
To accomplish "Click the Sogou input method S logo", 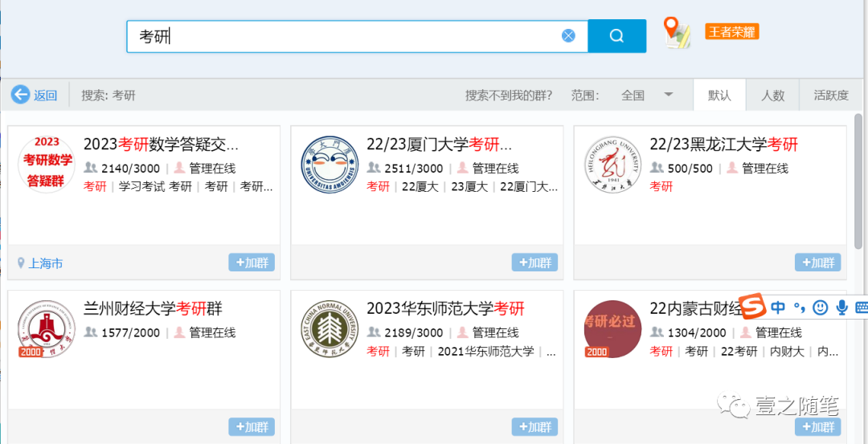I will (753, 307).
